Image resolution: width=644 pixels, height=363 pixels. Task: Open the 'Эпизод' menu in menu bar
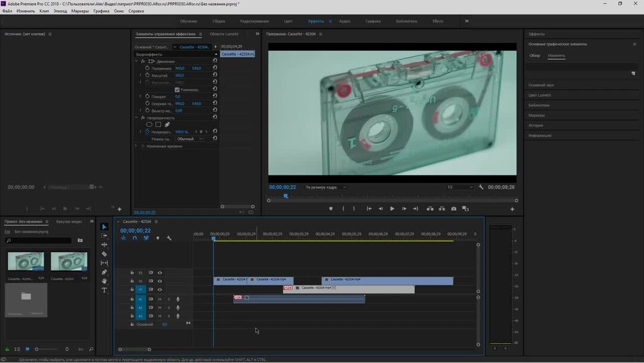[x=60, y=11]
